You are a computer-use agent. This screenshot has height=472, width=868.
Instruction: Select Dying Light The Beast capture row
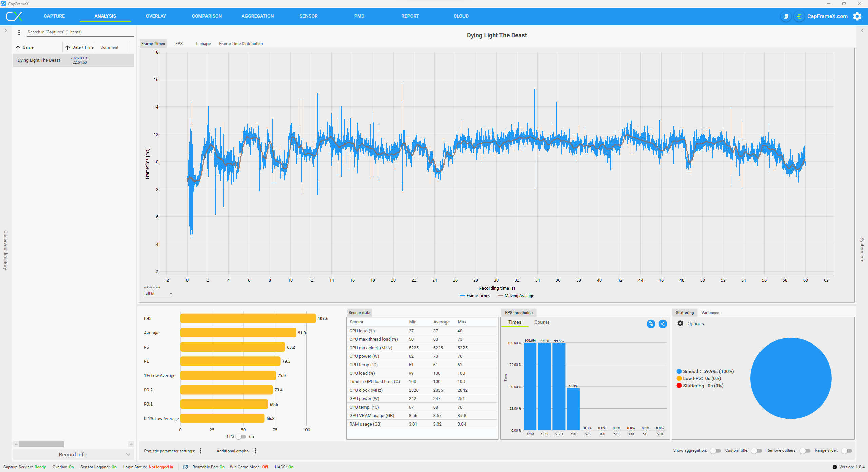(x=74, y=60)
